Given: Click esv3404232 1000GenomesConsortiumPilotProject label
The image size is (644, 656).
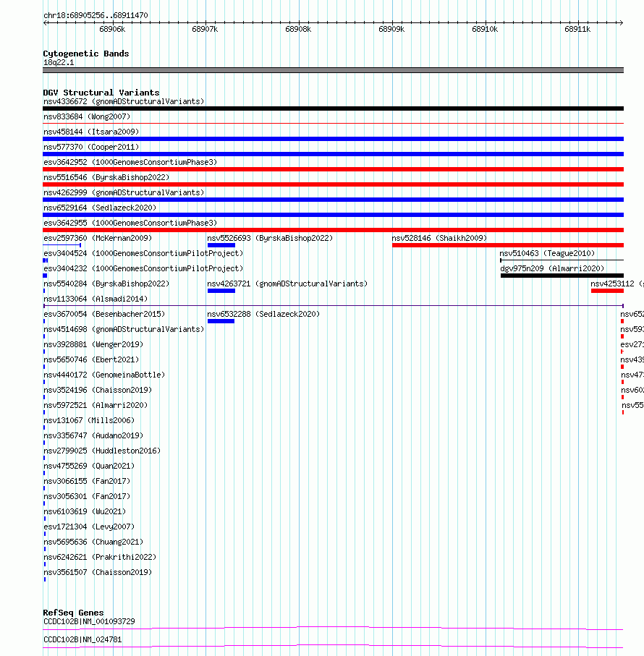Looking at the screenshot, I should [143, 268].
